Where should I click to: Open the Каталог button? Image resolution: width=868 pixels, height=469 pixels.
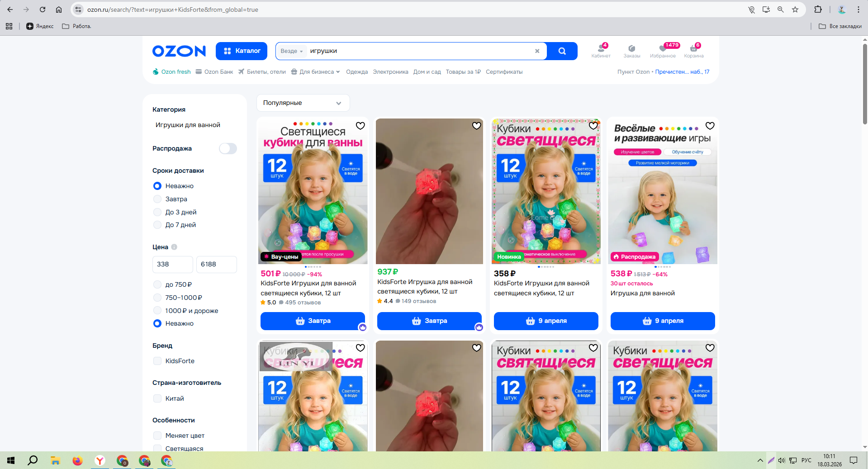click(x=242, y=51)
